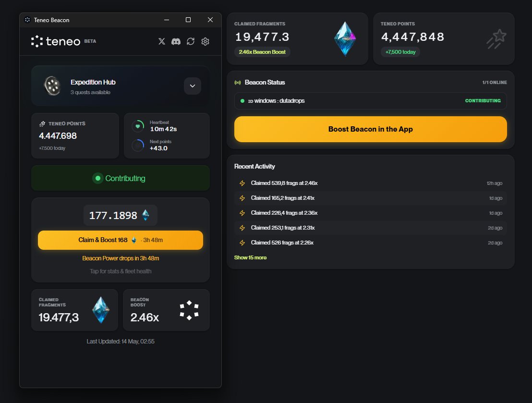Select Claimed 226,4 frags at 2.36x entry
532x403 pixels.
(x=371, y=213)
